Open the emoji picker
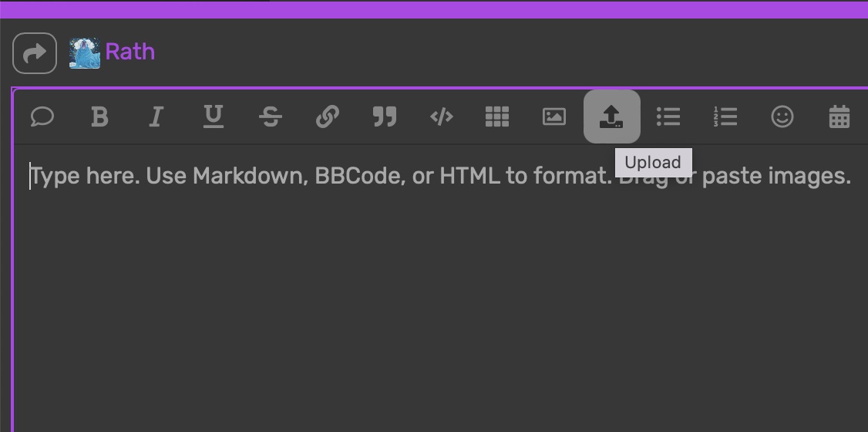The width and height of the screenshot is (868, 432). coord(782,116)
